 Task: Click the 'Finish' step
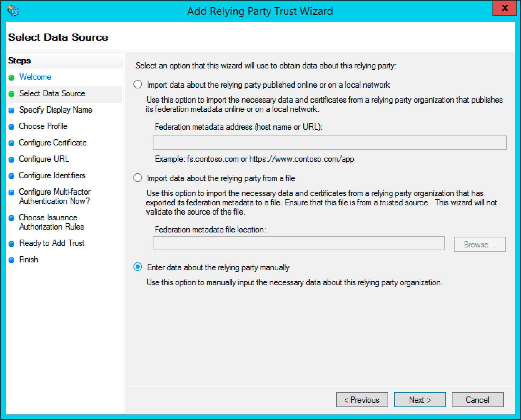(29, 260)
